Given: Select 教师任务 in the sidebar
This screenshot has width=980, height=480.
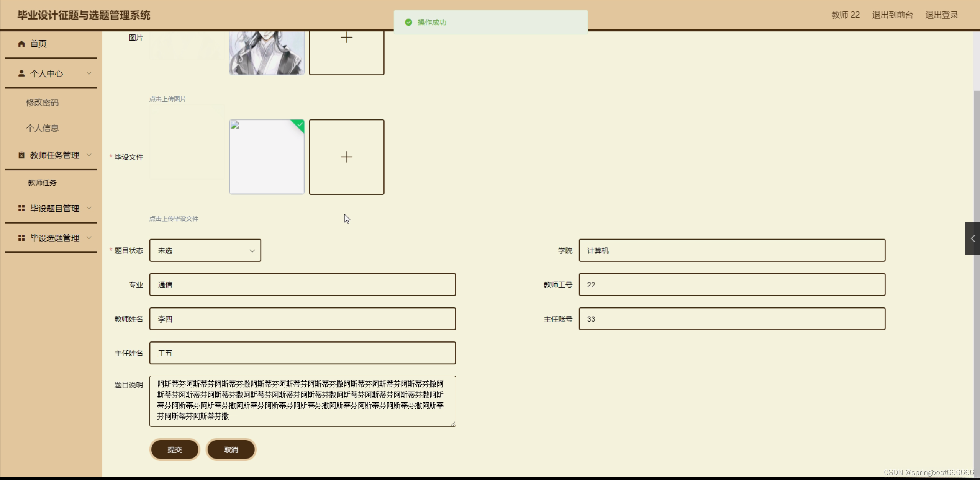Looking at the screenshot, I should point(42,183).
